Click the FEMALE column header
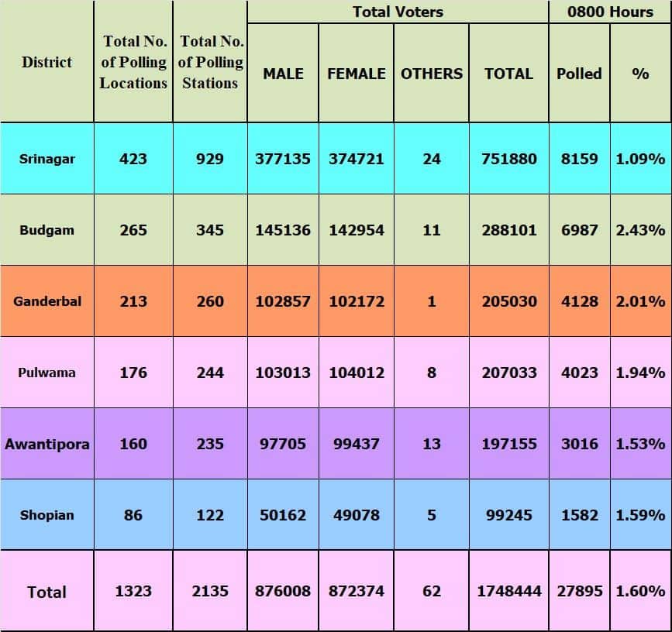 (356, 74)
